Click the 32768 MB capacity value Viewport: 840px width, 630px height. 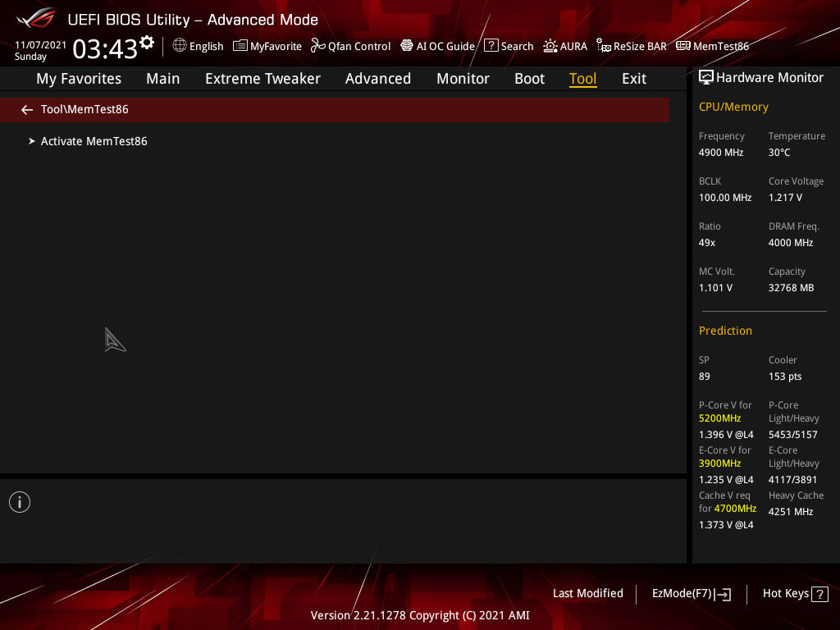791,288
